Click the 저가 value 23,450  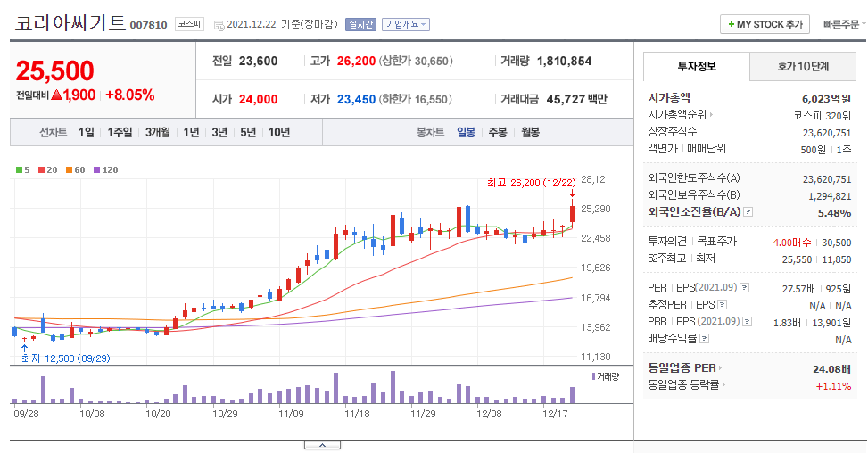[356, 100]
